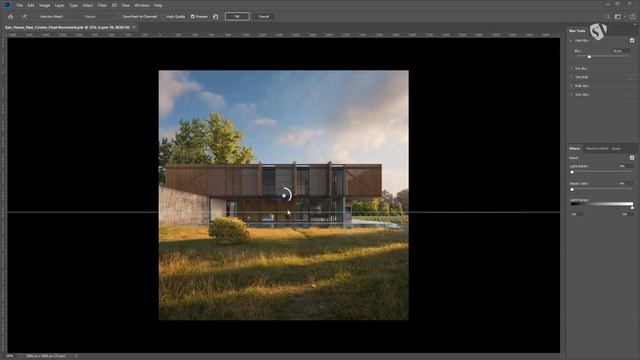Screen dimensions: 640x360
Task: Switch to the Noise tab
Action: pyautogui.click(x=616, y=149)
